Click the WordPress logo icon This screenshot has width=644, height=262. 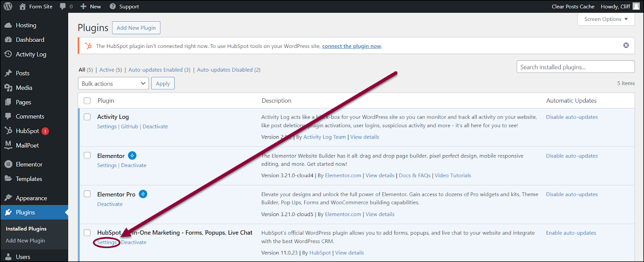[x=8, y=6]
